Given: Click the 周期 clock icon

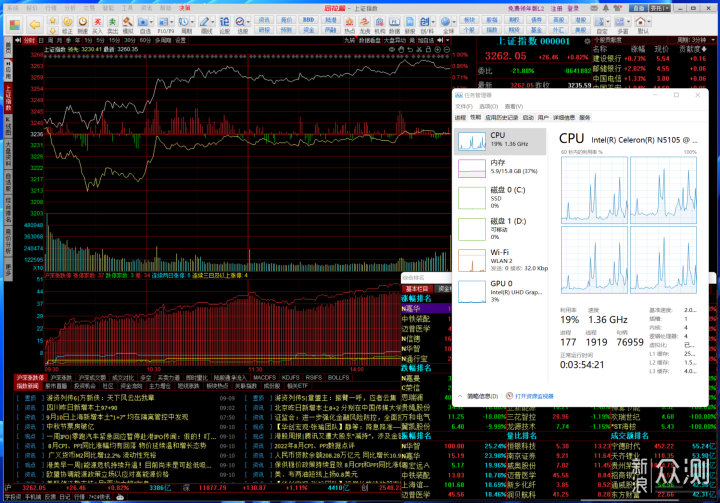Looking at the screenshot, I should (x=184, y=22).
